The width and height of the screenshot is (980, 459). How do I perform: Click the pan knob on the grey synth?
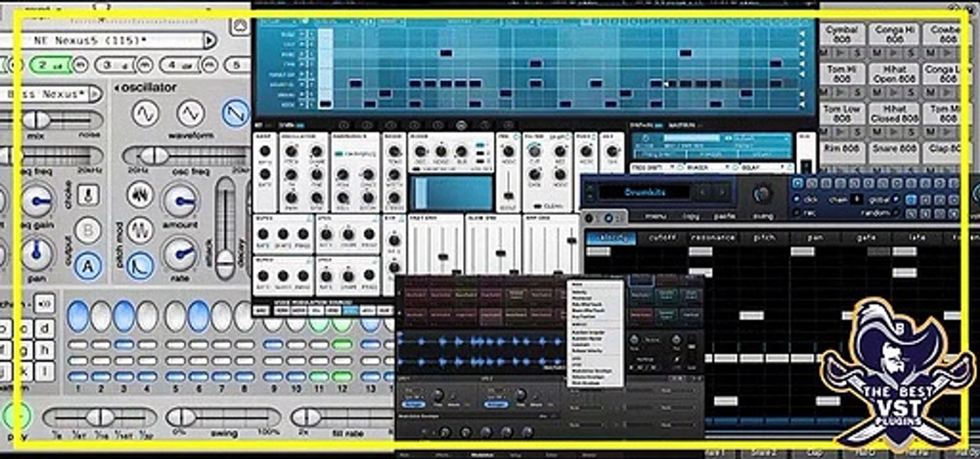37,254
